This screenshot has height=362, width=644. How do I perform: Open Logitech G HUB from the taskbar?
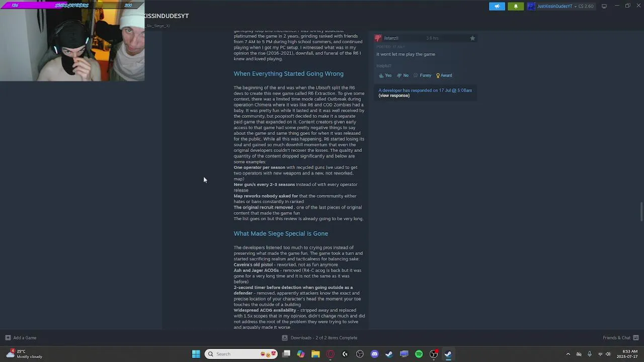[x=345, y=354]
